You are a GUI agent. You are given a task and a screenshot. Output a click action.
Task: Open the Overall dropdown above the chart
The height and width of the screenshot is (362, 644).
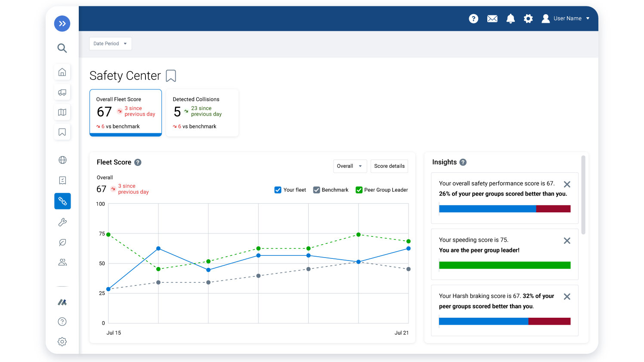350,166
